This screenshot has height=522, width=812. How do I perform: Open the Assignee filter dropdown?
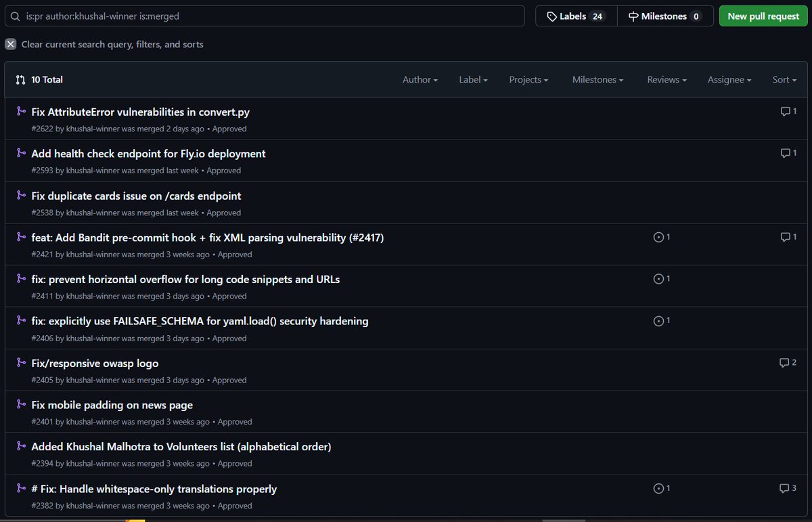(729, 80)
